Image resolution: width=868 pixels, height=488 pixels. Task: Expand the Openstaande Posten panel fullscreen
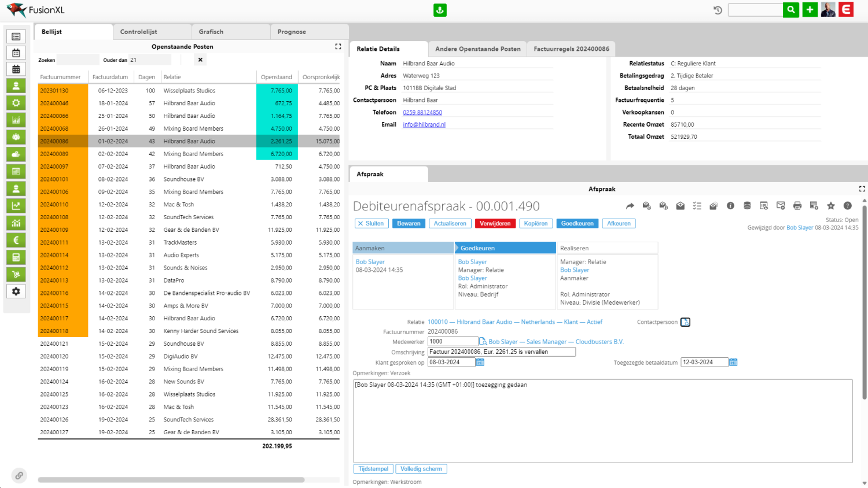click(x=338, y=47)
